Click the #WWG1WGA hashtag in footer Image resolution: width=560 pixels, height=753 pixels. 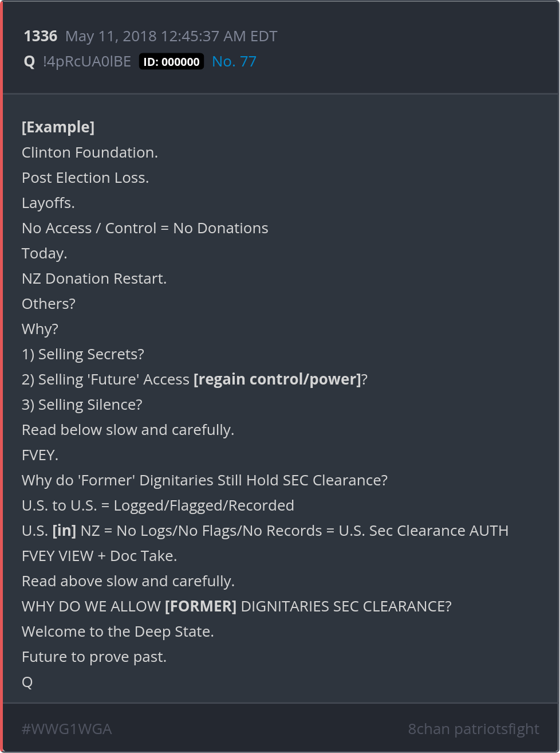(66, 729)
